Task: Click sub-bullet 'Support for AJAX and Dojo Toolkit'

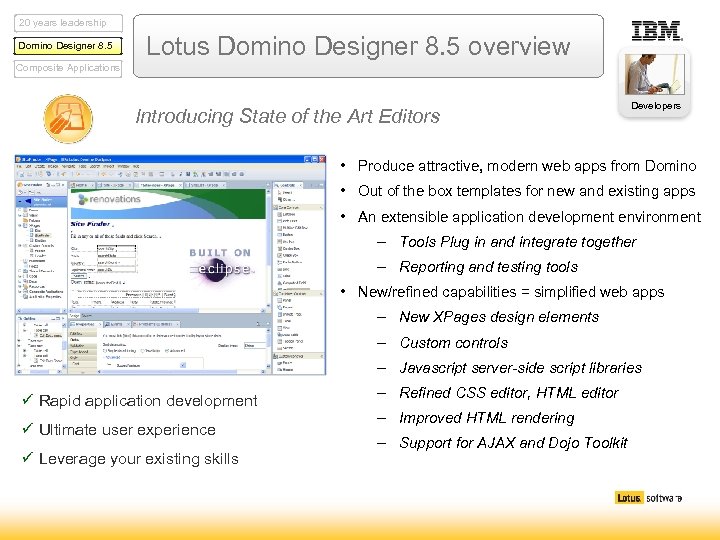Action: click(x=513, y=443)
